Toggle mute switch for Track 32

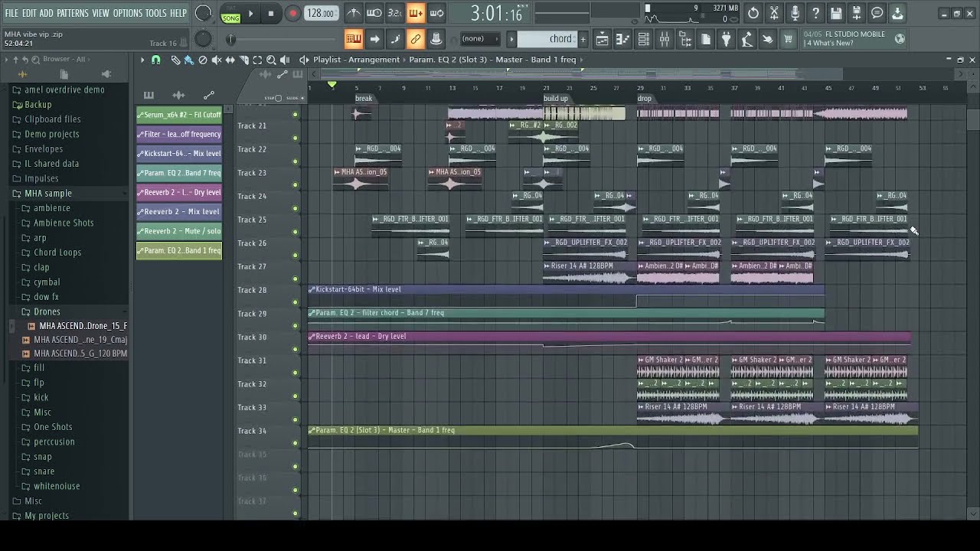click(x=296, y=396)
